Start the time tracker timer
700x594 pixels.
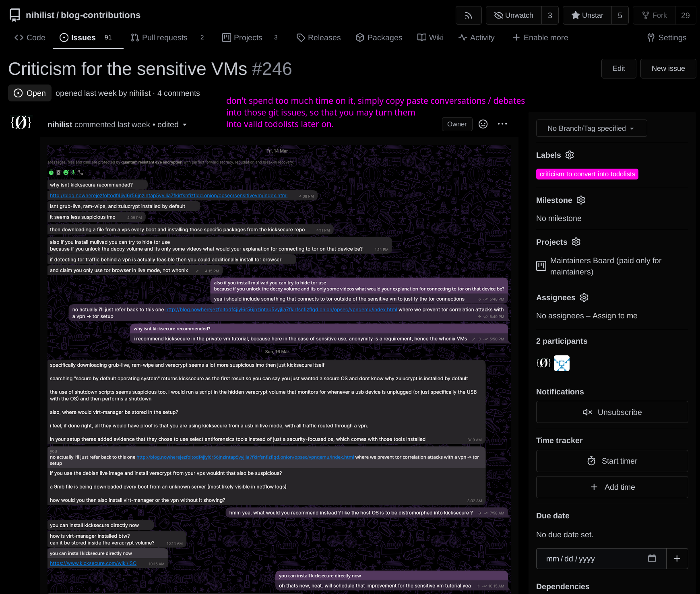tap(612, 461)
